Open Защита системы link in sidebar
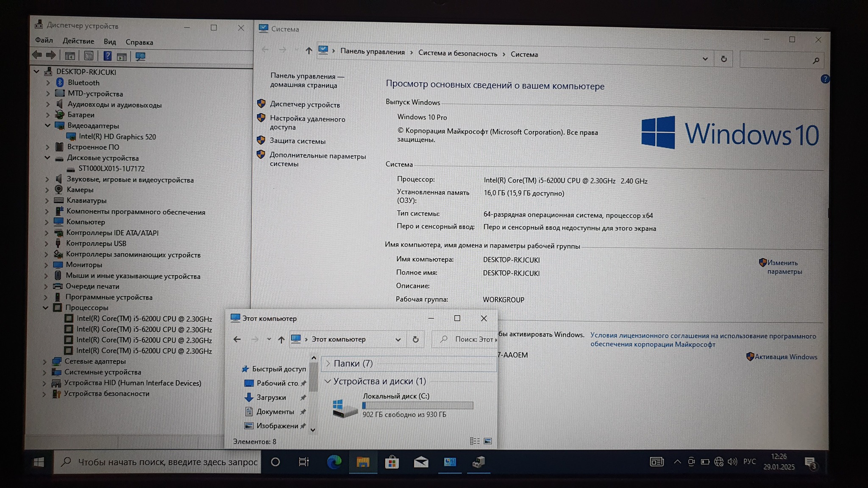Screen dimensions: 868x488 click(x=298, y=141)
